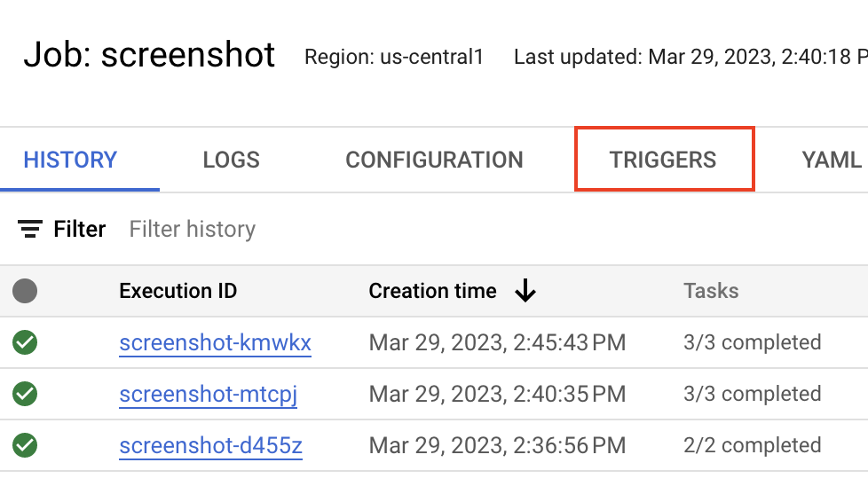This screenshot has width=868, height=486.
Task: Click the sort descending arrow on Creation time
Action: 525,291
